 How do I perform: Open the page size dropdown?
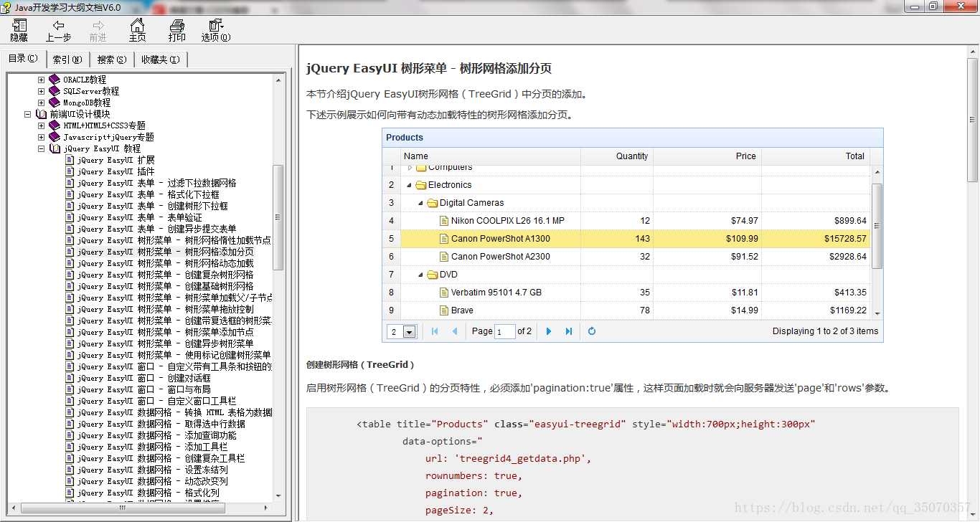click(x=410, y=332)
